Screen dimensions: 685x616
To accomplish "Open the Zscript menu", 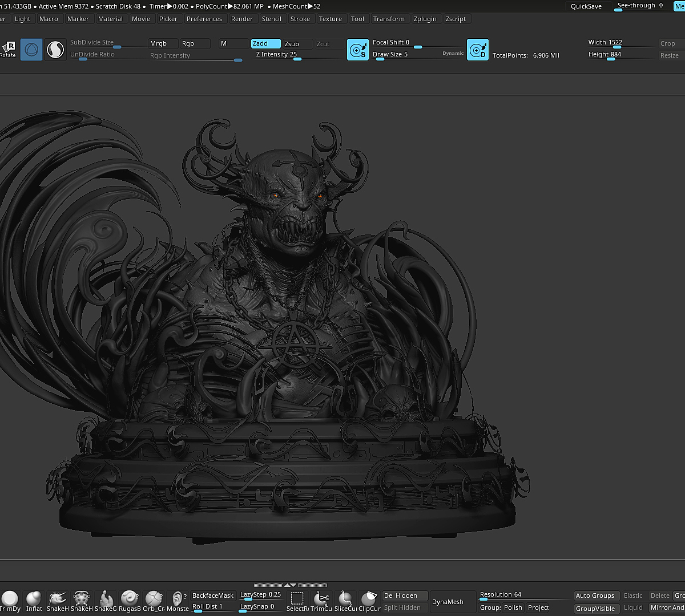I will 456,19.
